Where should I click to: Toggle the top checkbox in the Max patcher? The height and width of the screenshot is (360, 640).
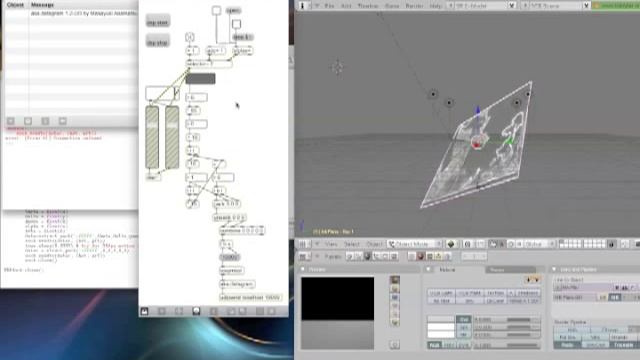pyautogui.click(x=216, y=10)
